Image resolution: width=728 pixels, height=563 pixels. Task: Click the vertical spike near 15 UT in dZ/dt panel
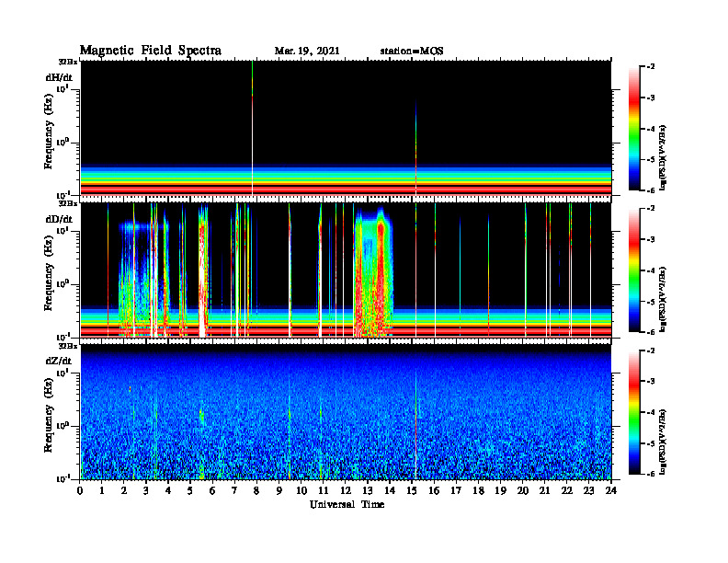pyautogui.click(x=416, y=423)
